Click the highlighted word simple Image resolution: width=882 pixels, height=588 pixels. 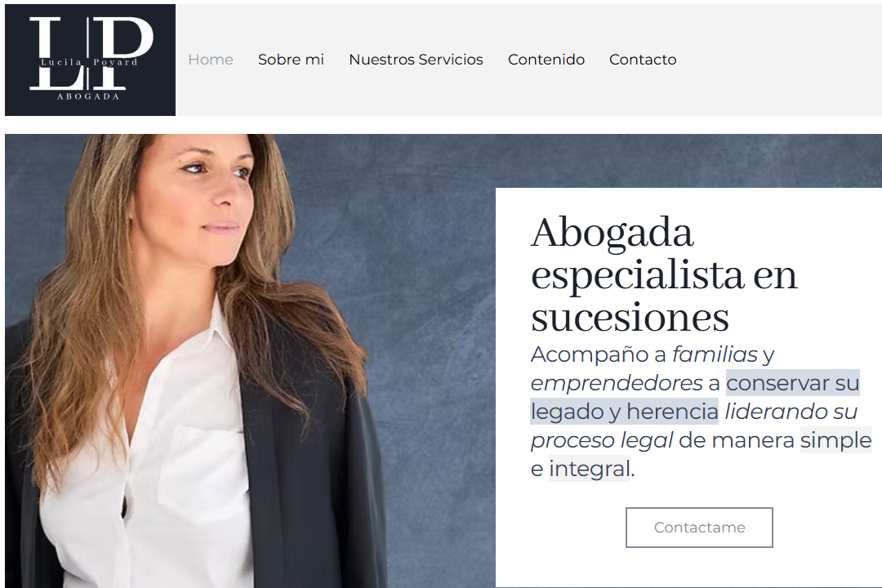pos(836,440)
